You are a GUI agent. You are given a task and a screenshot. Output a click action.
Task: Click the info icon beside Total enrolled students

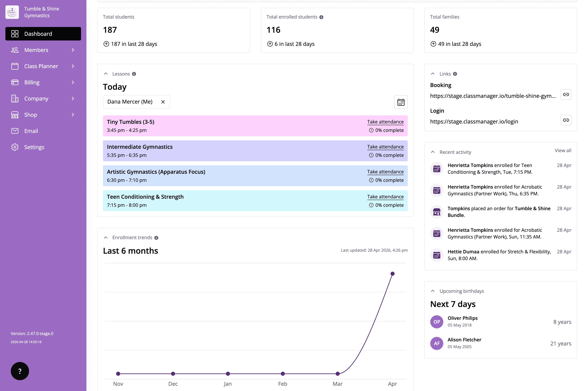[321, 17]
